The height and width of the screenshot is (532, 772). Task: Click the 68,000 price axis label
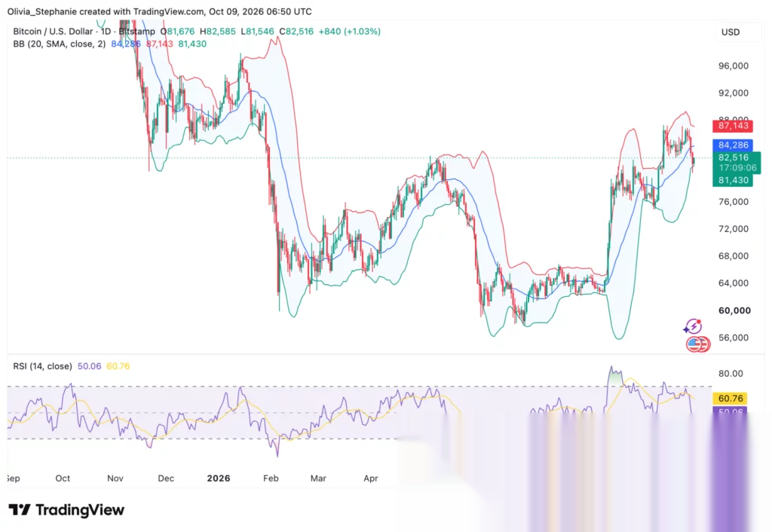point(733,256)
